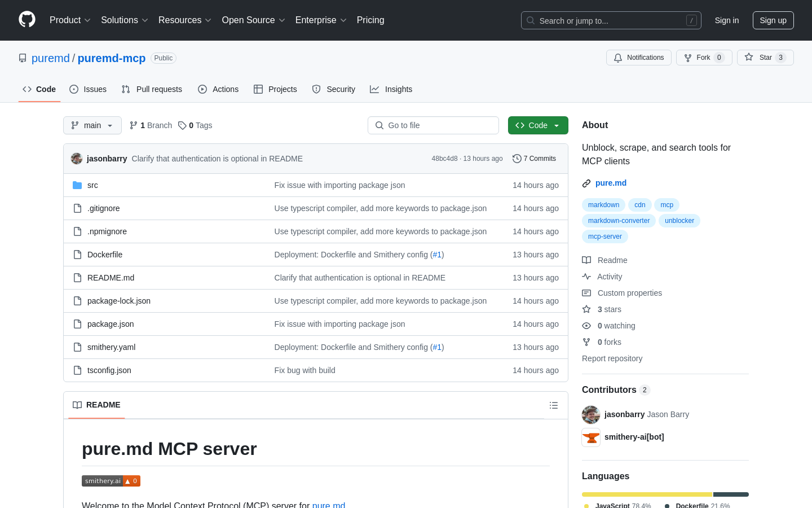The image size is (812, 508).
Task: Click the repository icon beside puremd
Action: [23, 58]
